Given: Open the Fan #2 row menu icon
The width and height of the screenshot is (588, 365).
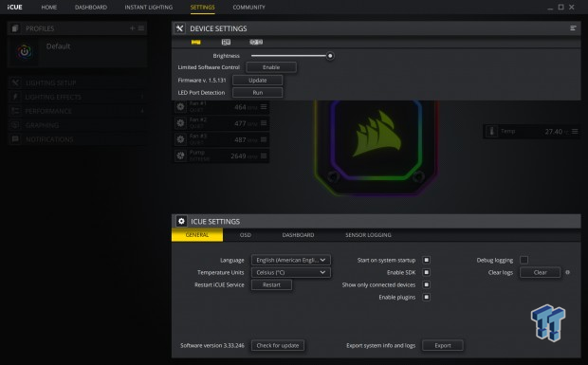Looking at the screenshot, I should [x=264, y=123].
